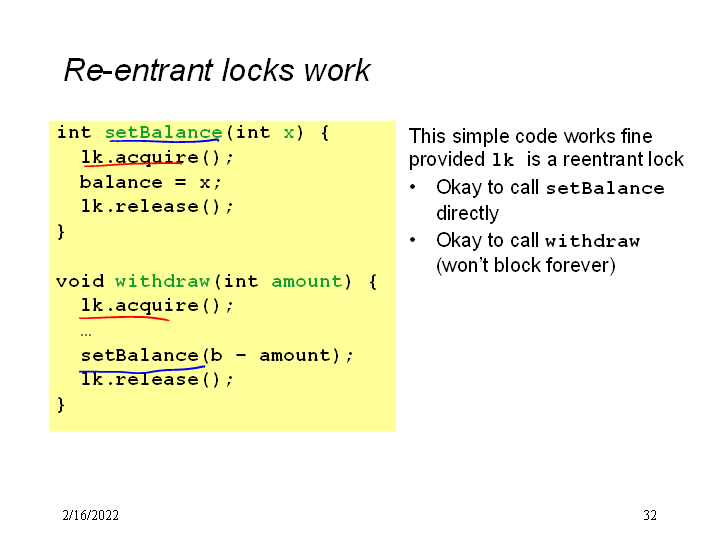Click the lk.release() line inside setBalance
The height and width of the screenshot is (540, 720).
[x=157, y=207]
